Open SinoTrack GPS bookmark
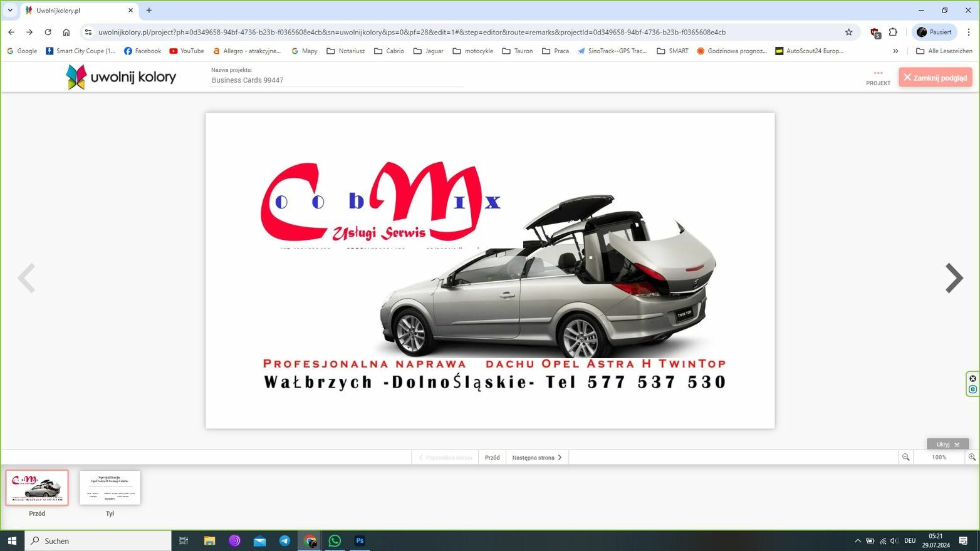The width and height of the screenshot is (980, 551). pos(612,51)
